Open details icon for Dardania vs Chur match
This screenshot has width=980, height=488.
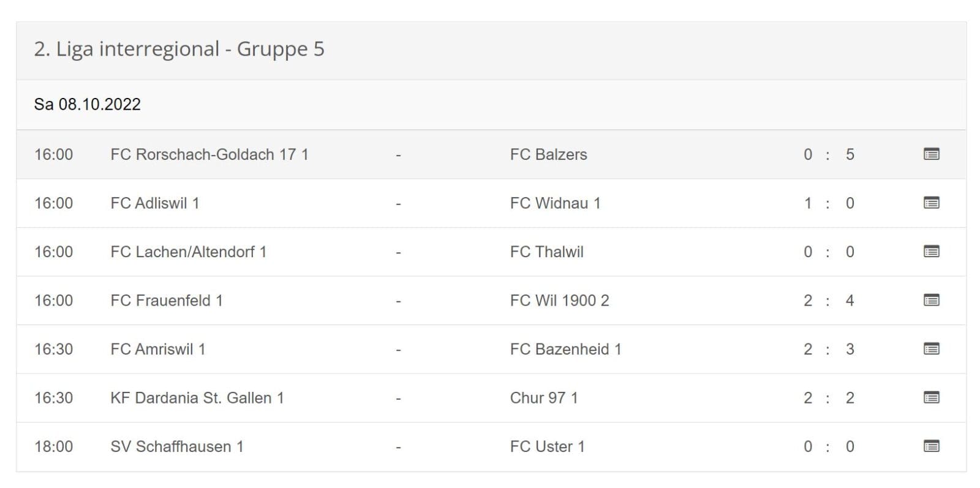[931, 398]
